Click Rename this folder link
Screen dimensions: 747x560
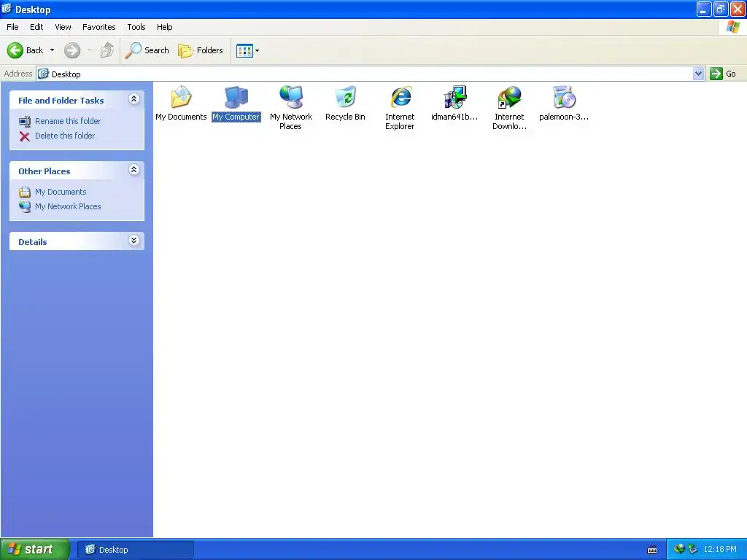pyautogui.click(x=68, y=121)
